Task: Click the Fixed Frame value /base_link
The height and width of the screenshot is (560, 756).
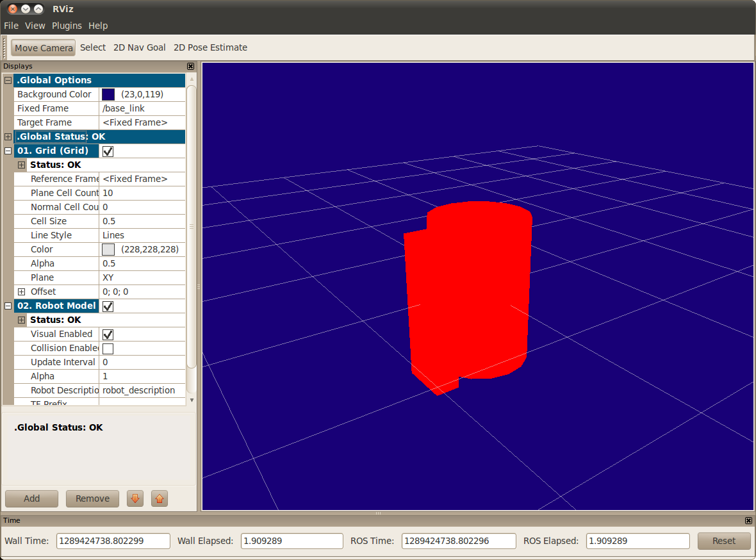Action: pos(142,108)
